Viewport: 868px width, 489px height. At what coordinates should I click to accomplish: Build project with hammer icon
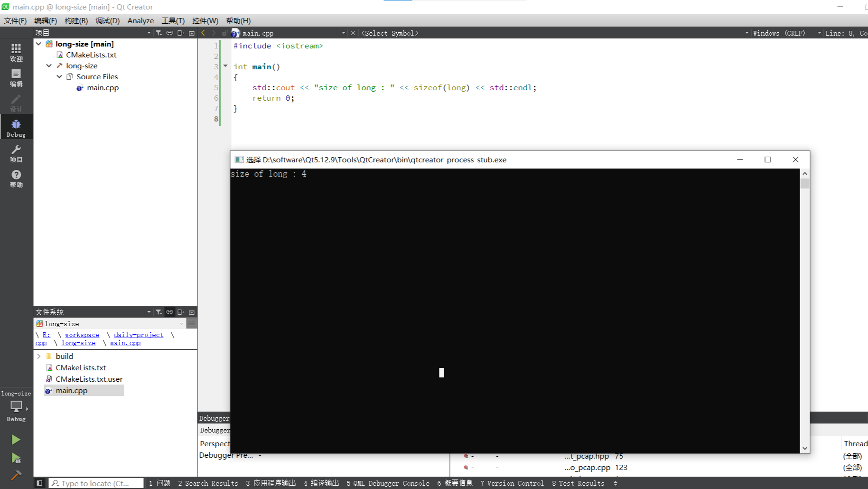click(x=16, y=476)
